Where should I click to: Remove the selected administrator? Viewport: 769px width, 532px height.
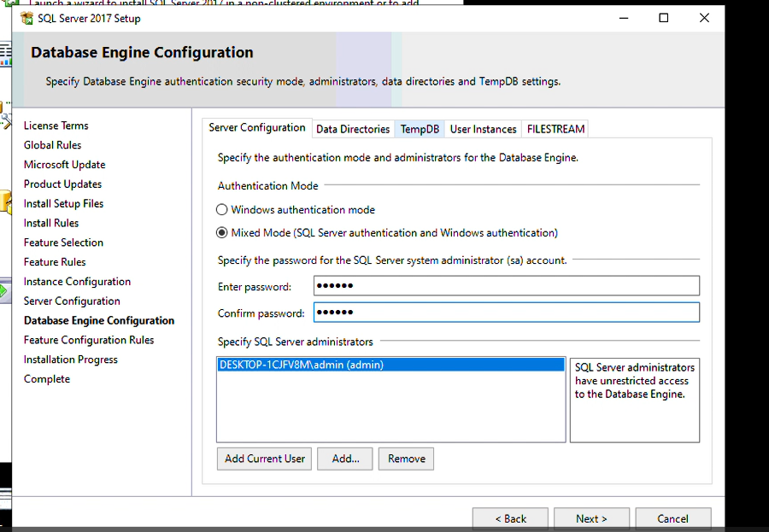pos(407,459)
